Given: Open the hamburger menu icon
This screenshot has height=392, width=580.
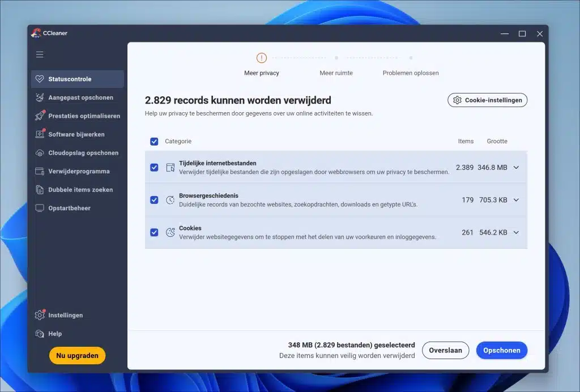Looking at the screenshot, I should [x=40, y=55].
